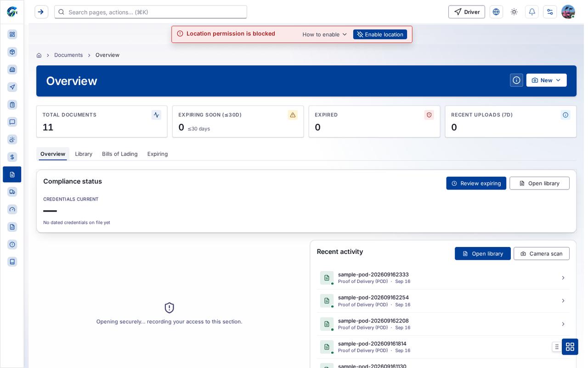Toggle the sidebar with arrow button
The width and height of the screenshot is (588, 368).
(x=41, y=12)
